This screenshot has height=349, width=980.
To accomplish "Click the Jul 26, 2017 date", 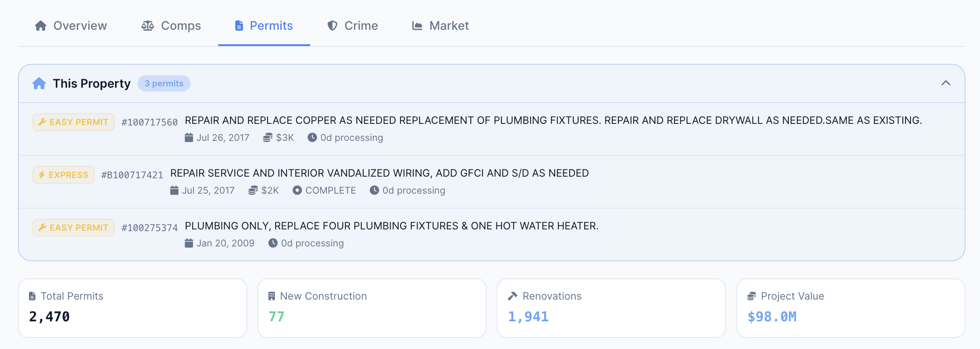I will (223, 138).
